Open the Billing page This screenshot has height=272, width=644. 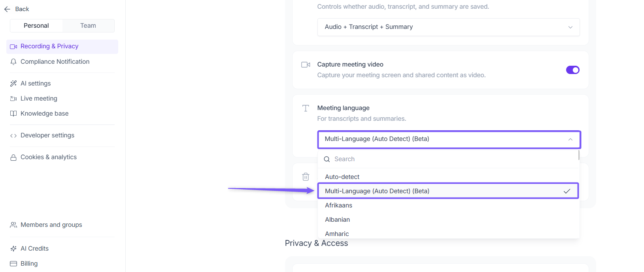29,264
